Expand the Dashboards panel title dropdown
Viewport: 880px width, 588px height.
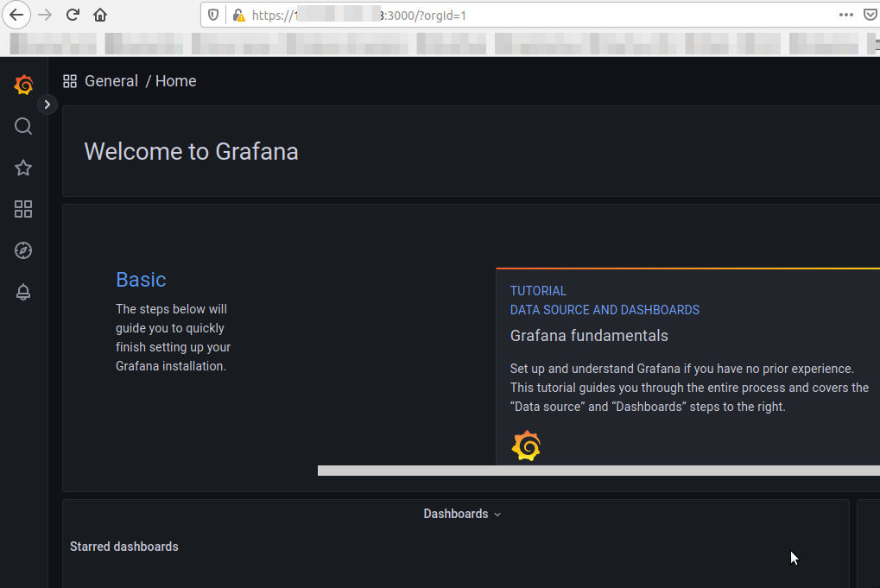pyautogui.click(x=462, y=514)
